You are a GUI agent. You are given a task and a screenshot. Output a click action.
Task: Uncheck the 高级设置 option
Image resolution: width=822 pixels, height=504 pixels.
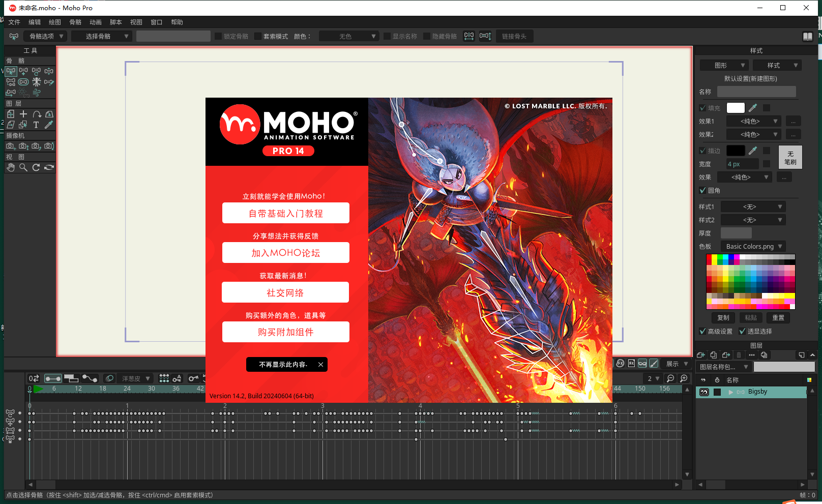tap(703, 331)
